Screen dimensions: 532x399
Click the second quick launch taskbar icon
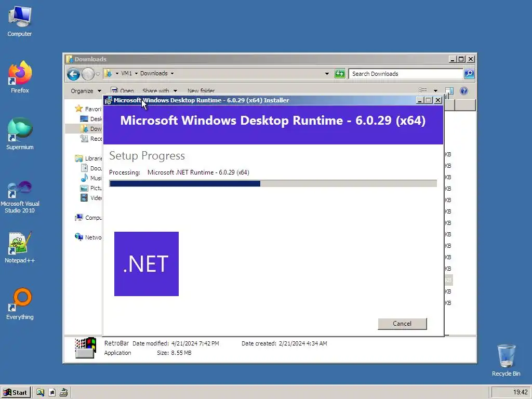click(52, 393)
